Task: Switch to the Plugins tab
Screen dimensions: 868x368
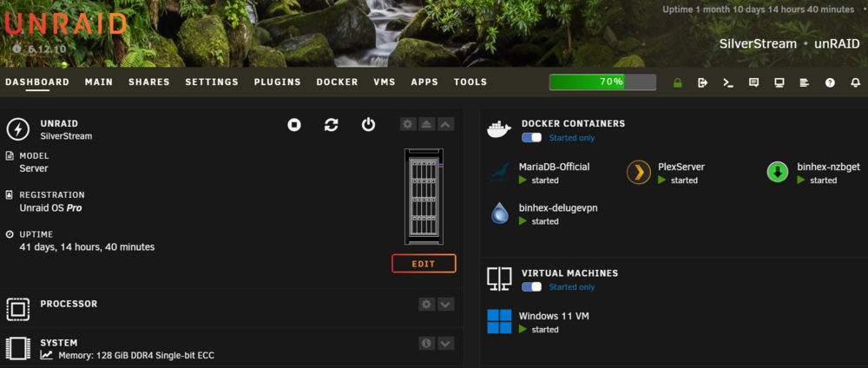Action: [x=278, y=82]
